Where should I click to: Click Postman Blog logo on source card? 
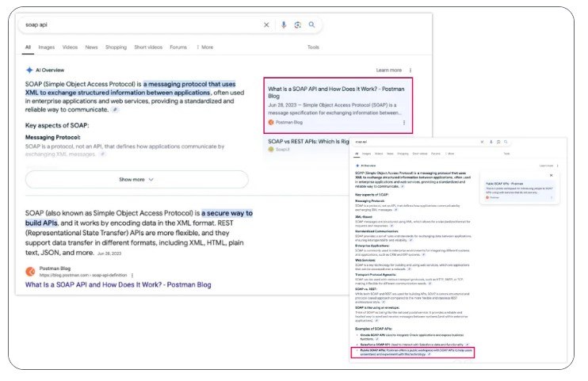(271, 122)
